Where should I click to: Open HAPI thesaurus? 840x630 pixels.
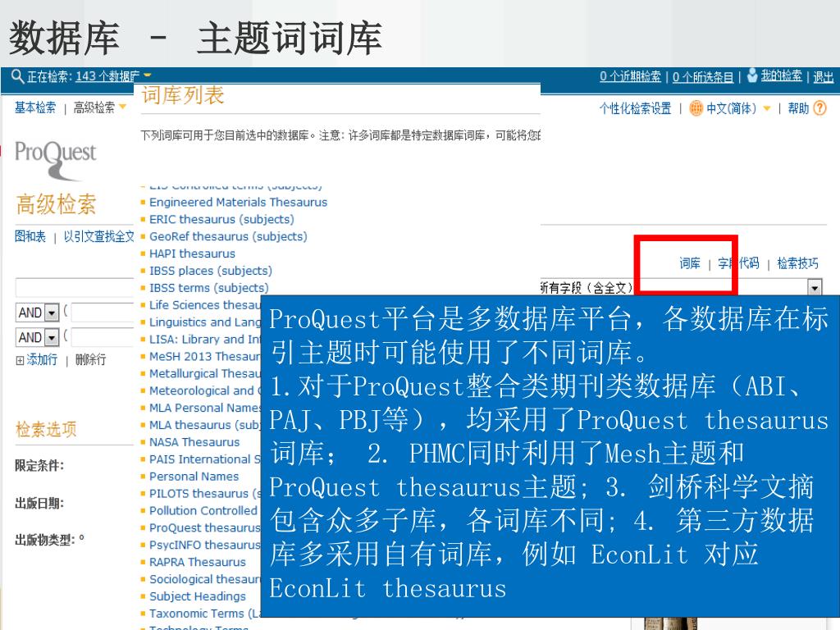192,253
